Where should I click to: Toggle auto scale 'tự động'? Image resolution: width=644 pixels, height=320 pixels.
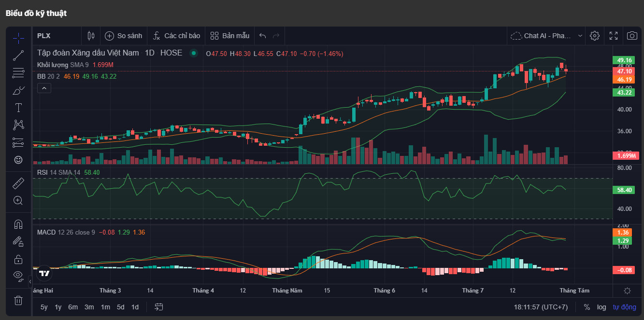[x=625, y=307]
